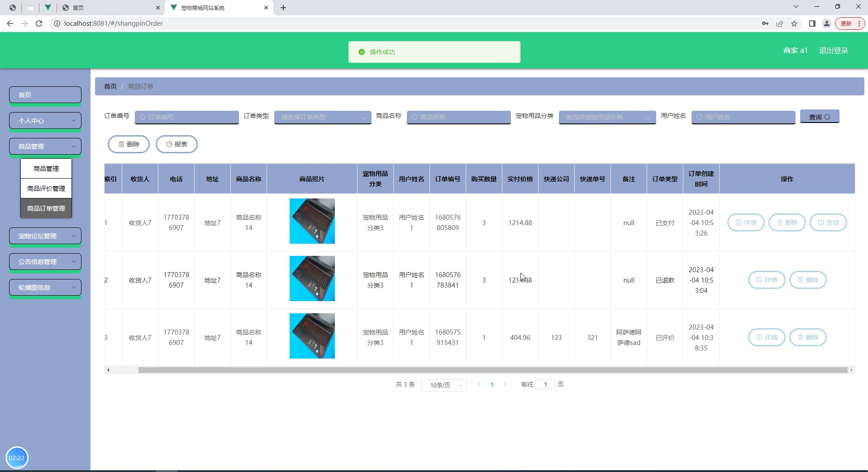Select the 商品评价管理 submenu item
This screenshot has height=472, width=868.
coord(46,189)
